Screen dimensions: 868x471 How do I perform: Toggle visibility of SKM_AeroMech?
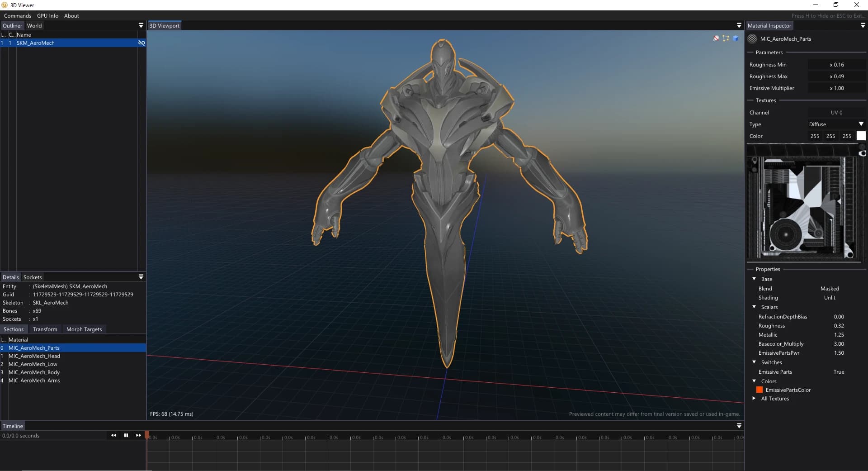click(142, 43)
